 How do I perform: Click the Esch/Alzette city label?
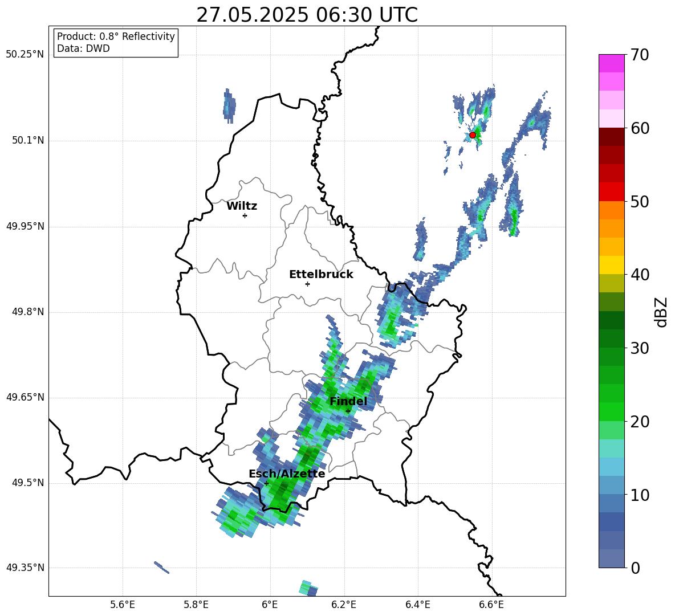287,474
